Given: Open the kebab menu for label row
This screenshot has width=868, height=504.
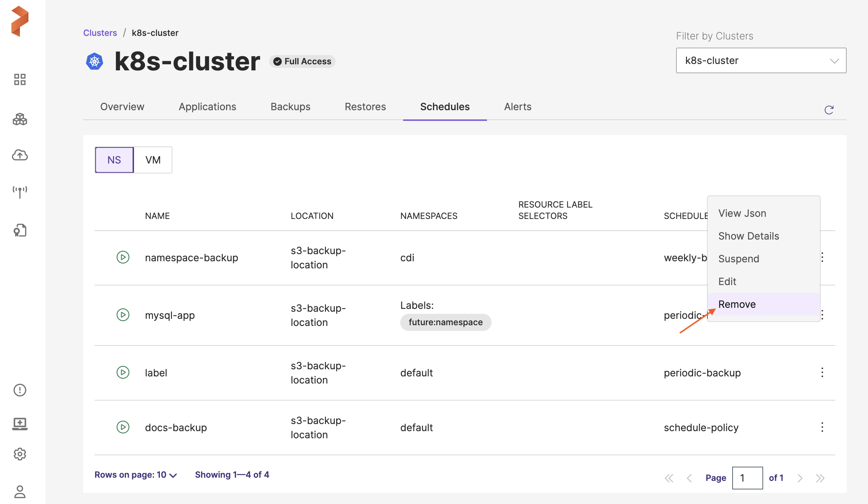Looking at the screenshot, I should [x=822, y=372].
